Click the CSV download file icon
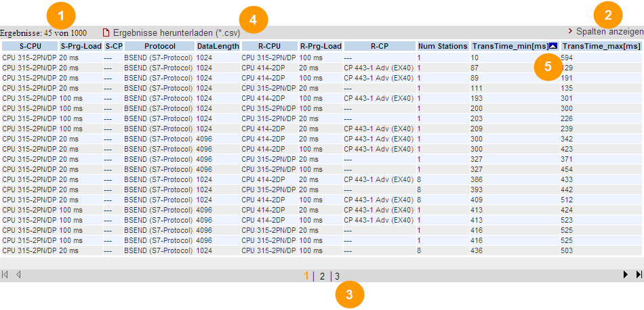Screen dimensions: 644x310 [x=106, y=32]
